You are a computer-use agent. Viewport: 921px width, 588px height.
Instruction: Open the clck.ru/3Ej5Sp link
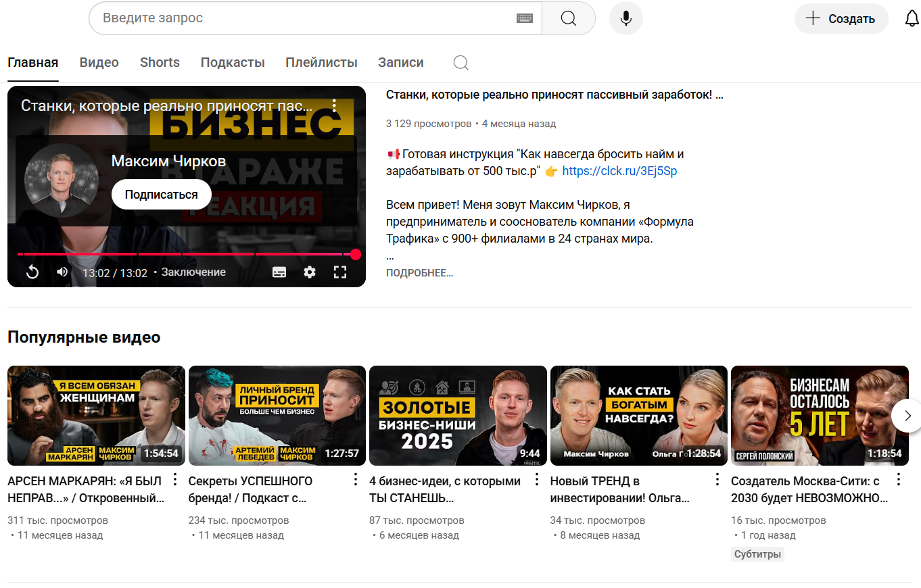pyautogui.click(x=619, y=171)
